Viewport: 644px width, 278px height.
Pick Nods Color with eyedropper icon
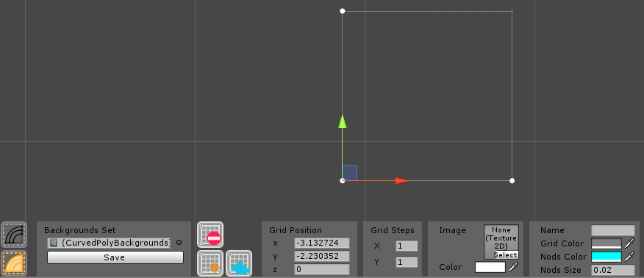click(x=629, y=257)
